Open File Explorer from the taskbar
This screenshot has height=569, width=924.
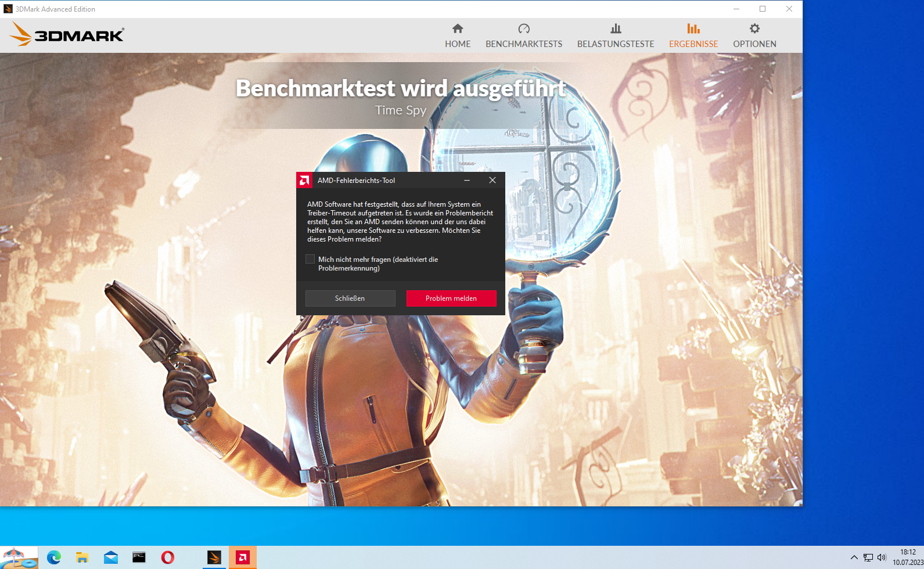82,557
